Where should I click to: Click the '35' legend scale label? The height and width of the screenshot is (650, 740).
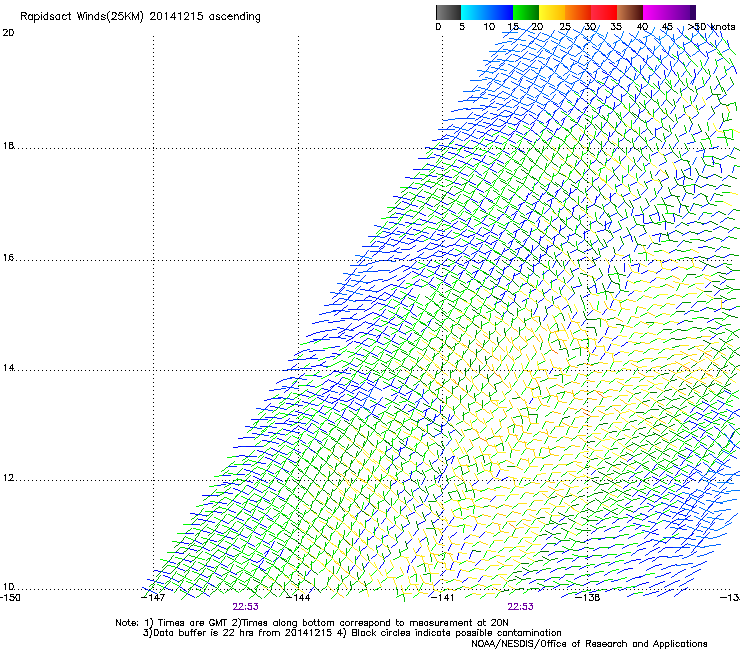click(616, 27)
